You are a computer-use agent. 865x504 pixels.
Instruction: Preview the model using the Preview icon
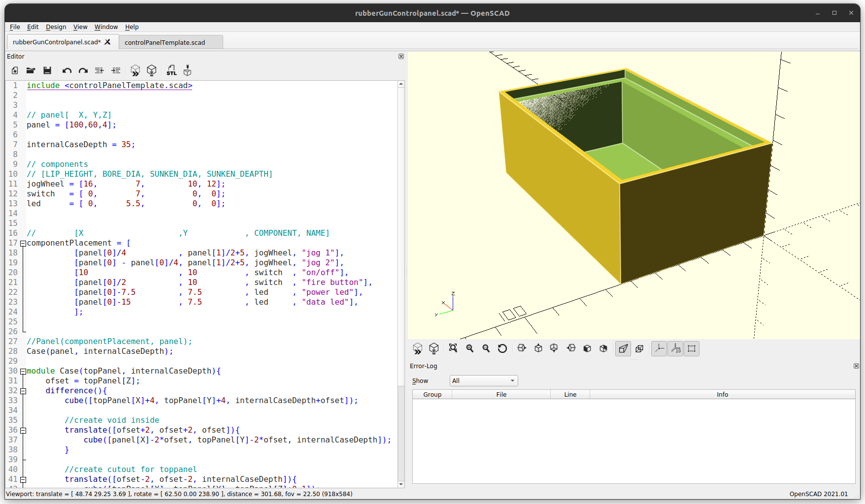coord(135,70)
